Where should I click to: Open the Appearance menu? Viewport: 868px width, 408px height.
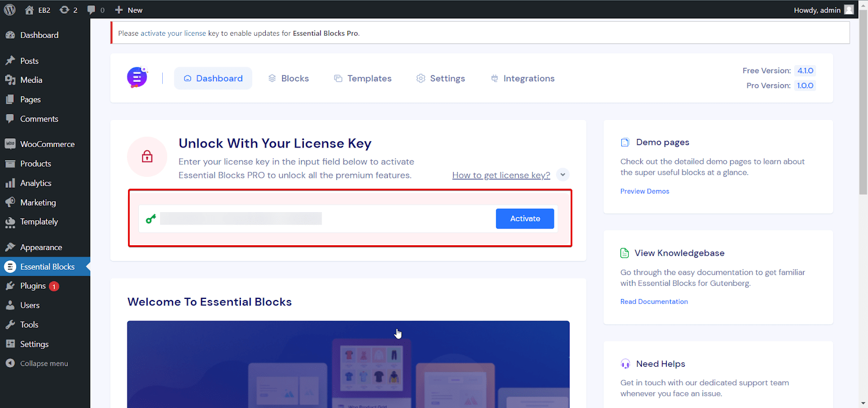tap(44, 247)
